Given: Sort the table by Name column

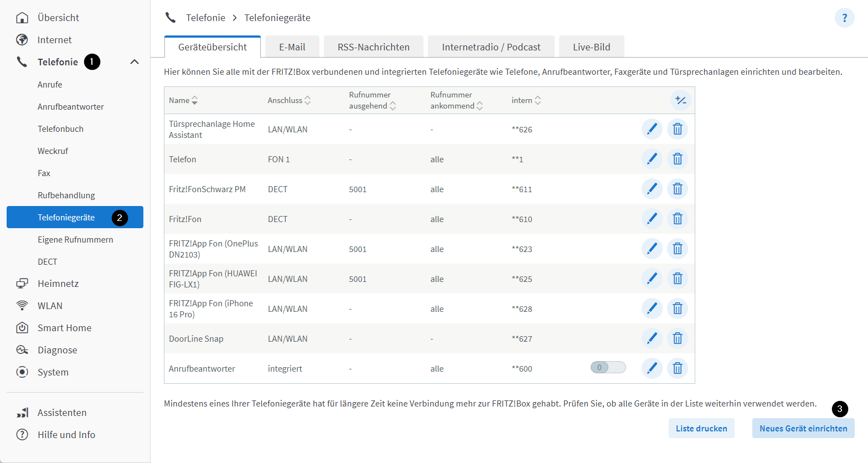Looking at the screenshot, I should click(x=183, y=100).
